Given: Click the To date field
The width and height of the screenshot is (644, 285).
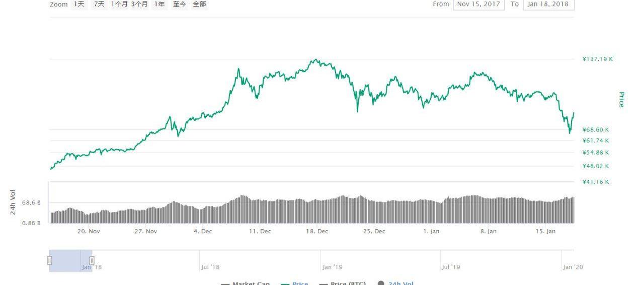Looking at the screenshot, I should click(548, 4).
